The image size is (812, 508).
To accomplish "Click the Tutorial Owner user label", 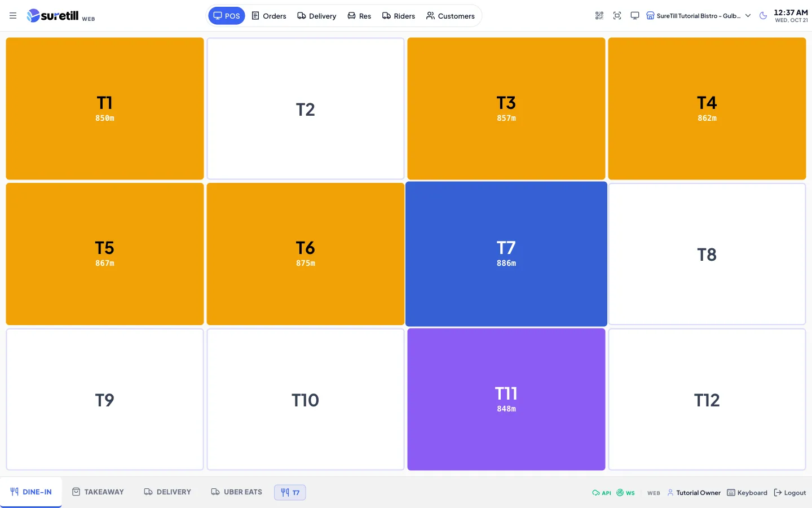I will click(694, 493).
